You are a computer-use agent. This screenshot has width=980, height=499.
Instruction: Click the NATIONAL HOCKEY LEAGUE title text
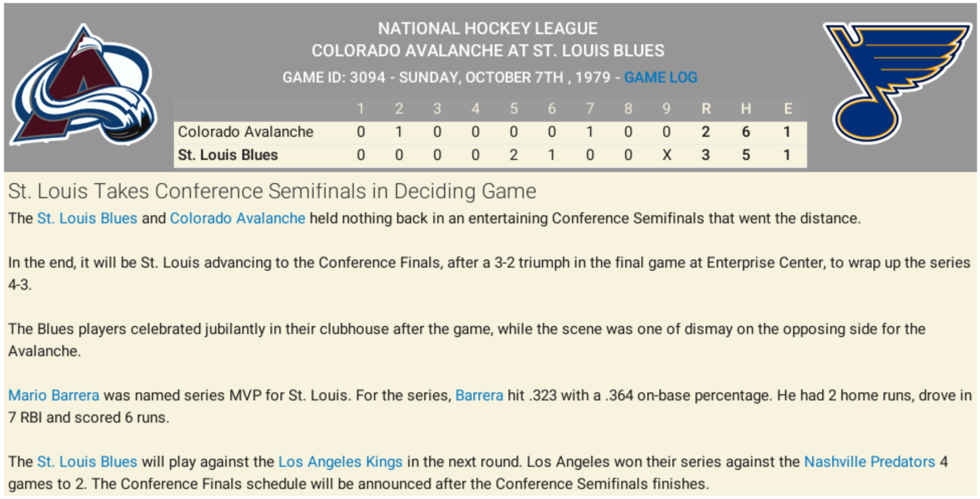(x=487, y=29)
